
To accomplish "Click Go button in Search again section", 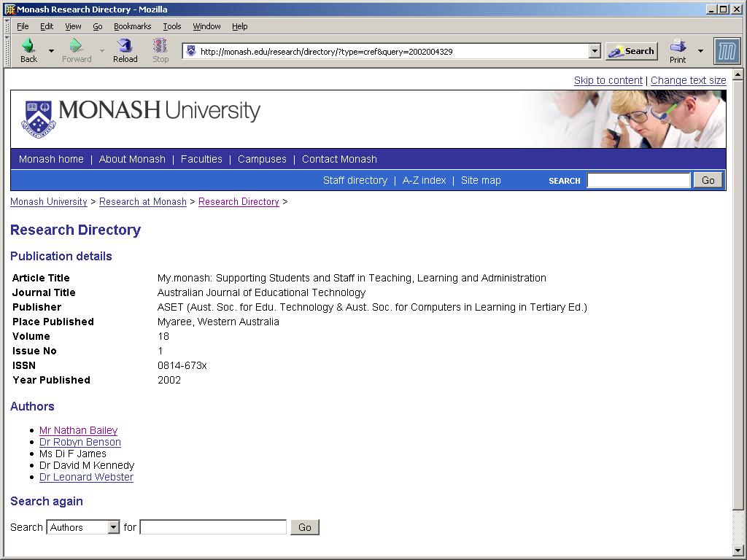I will (x=305, y=527).
